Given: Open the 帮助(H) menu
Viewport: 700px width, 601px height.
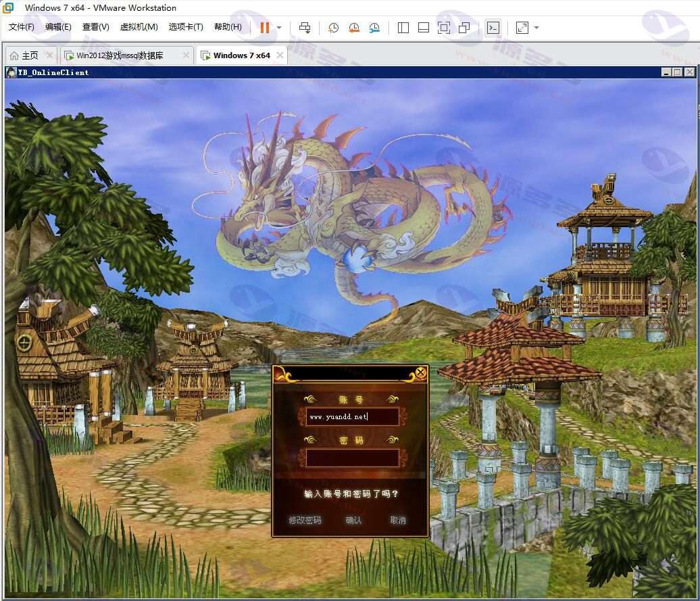Looking at the screenshot, I should click(228, 27).
